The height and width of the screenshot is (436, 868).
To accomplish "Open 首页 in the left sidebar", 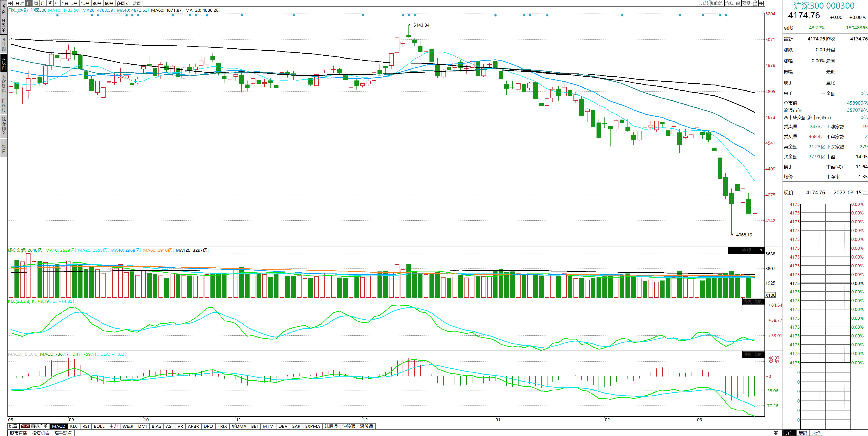I will pyautogui.click(x=4, y=9).
